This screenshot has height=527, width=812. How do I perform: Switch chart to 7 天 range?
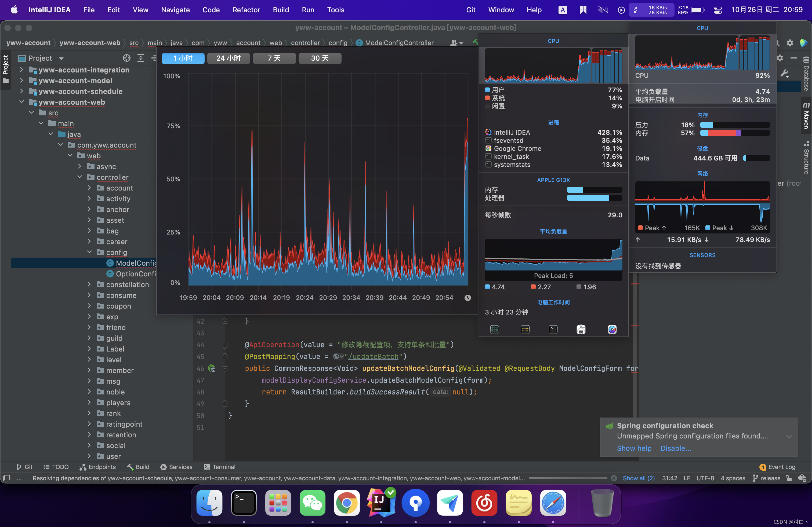274,58
